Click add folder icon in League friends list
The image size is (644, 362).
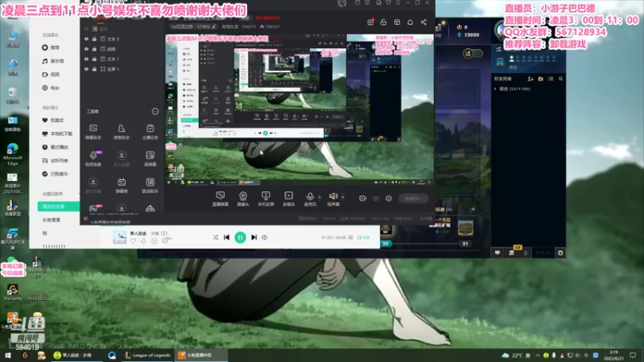pyautogui.click(x=540, y=79)
